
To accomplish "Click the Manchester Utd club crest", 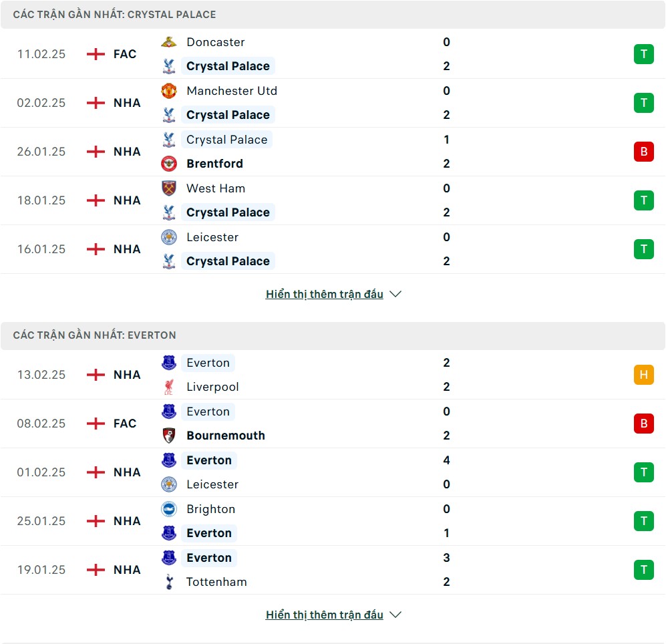I will point(169,91).
